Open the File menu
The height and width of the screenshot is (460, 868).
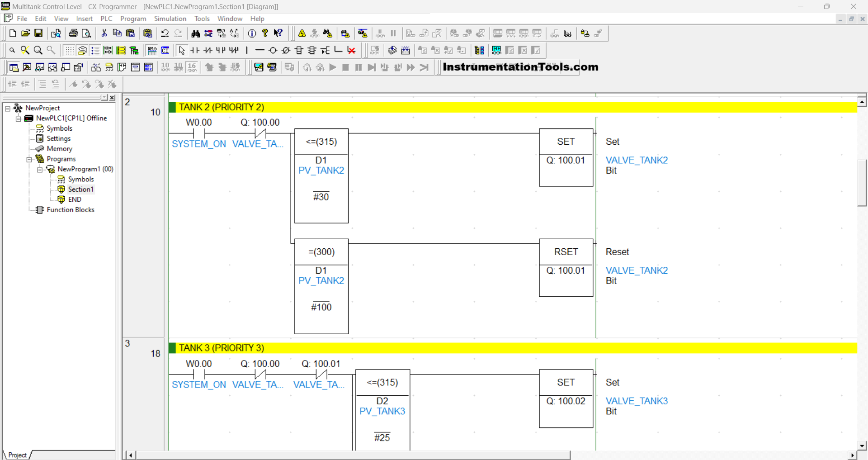click(x=22, y=19)
